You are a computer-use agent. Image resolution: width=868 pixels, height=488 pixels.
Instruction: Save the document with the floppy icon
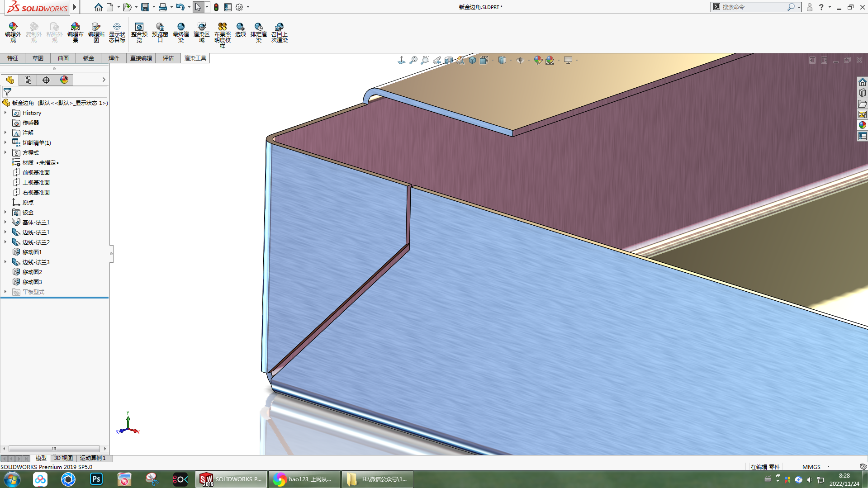pos(145,7)
